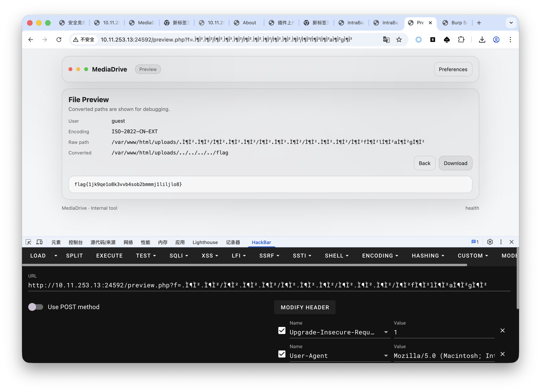Bookmark this page with star icon
The height and width of the screenshot is (392, 541).
click(x=399, y=40)
